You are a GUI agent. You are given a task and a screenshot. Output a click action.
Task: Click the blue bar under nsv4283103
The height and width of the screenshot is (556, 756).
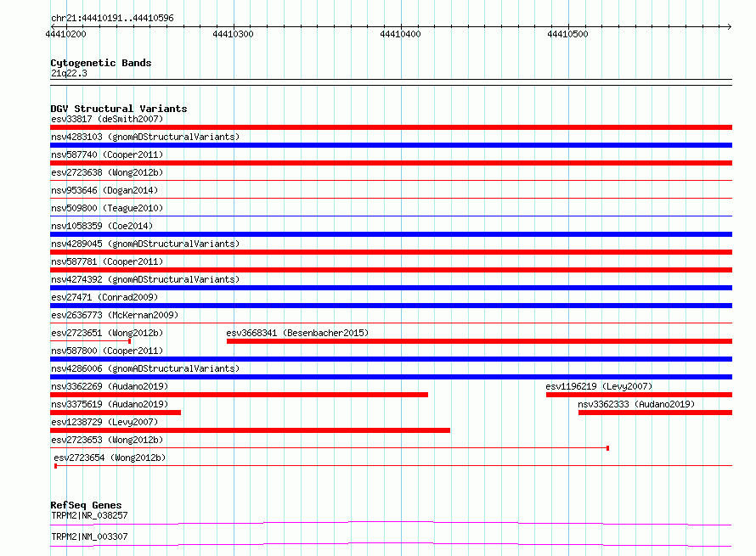click(391, 145)
